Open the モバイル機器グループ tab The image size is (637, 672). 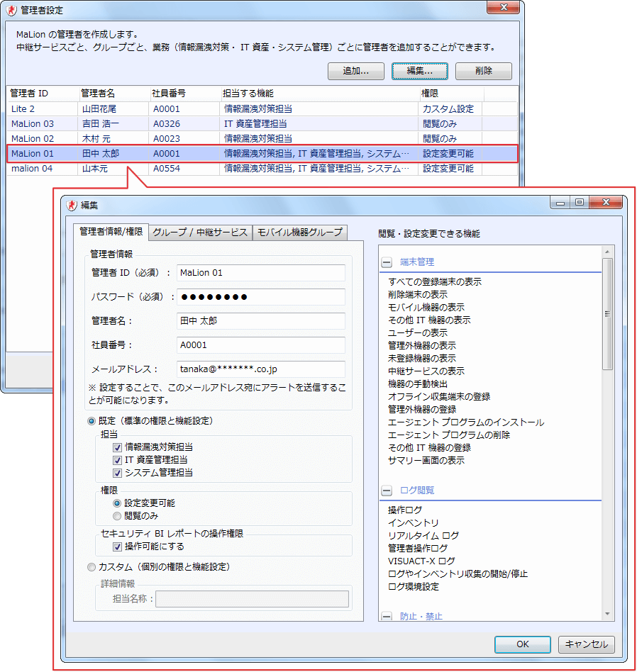[299, 233]
